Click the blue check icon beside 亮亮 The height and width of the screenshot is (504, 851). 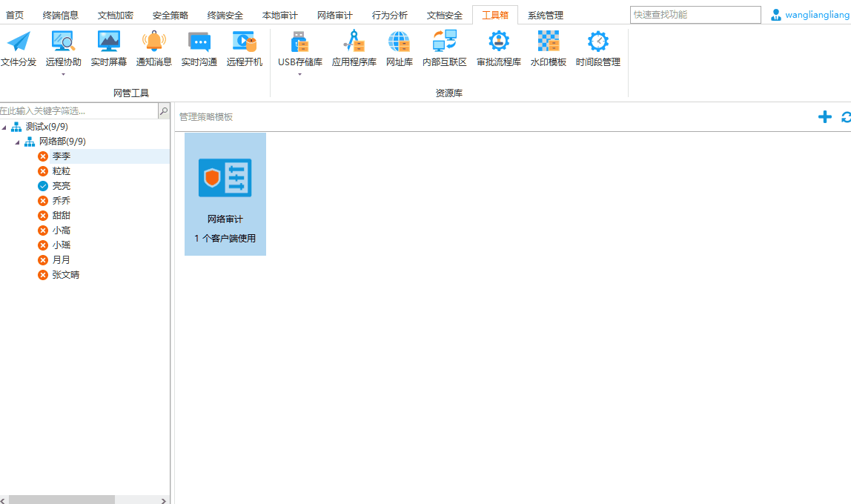(43, 186)
